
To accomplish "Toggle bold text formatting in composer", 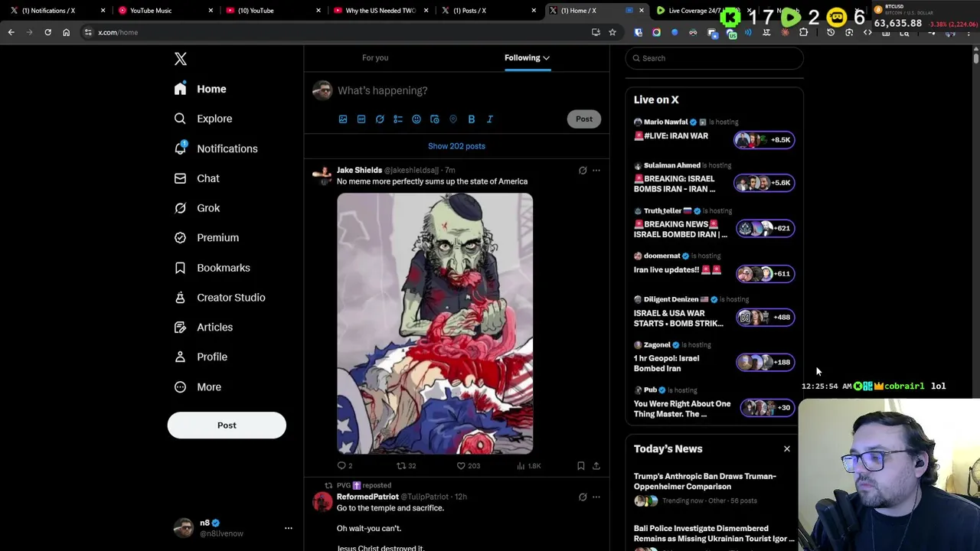I will coord(472,119).
